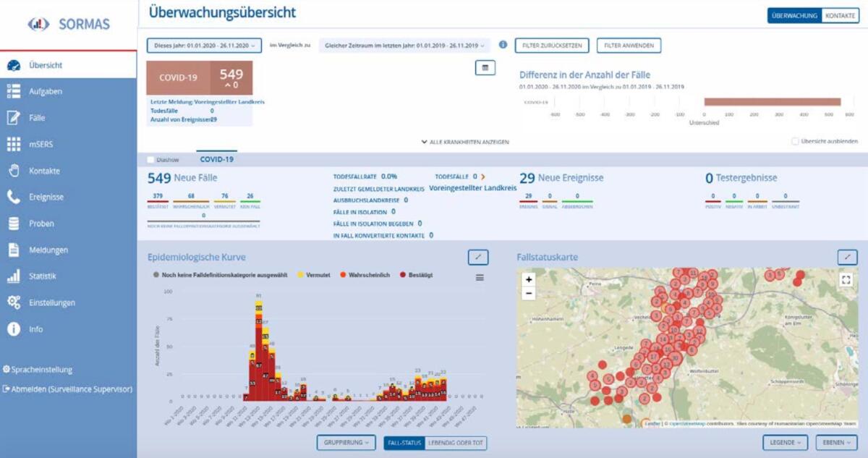Click the table view icon above chart
The height and width of the screenshot is (458, 868).
[485, 67]
